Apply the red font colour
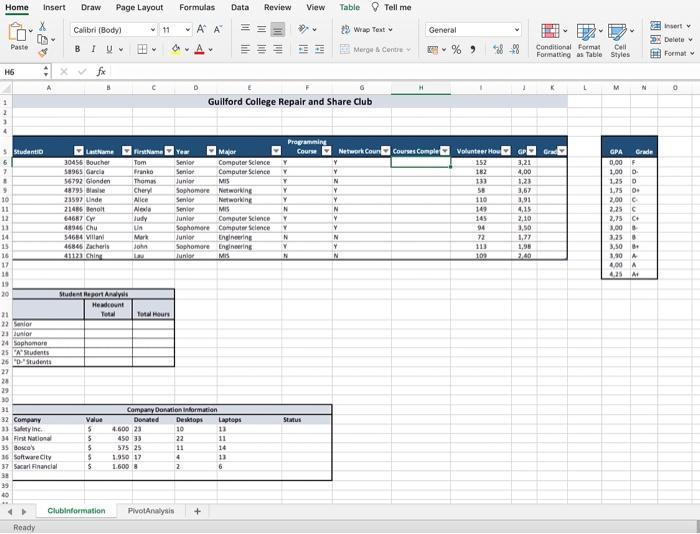Viewport: 700px width, 534px height. tap(200, 49)
